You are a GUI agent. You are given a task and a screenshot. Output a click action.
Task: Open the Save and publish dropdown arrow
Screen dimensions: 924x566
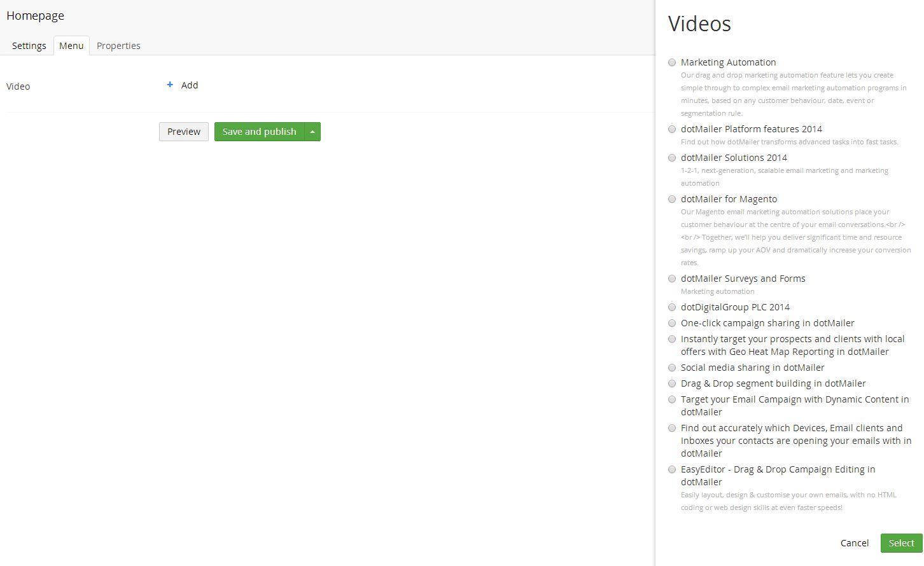pos(312,132)
